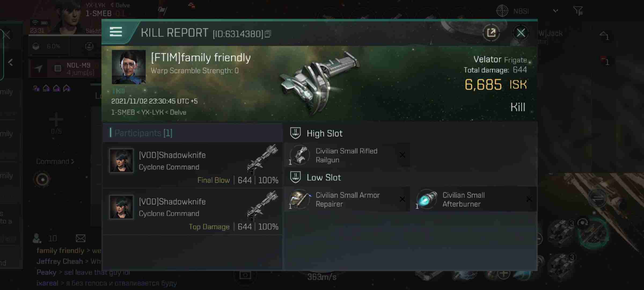The height and width of the screenshot is (290, 644).
Task: Click the High Slot shield icon
Action: click(x=295, y=133)
